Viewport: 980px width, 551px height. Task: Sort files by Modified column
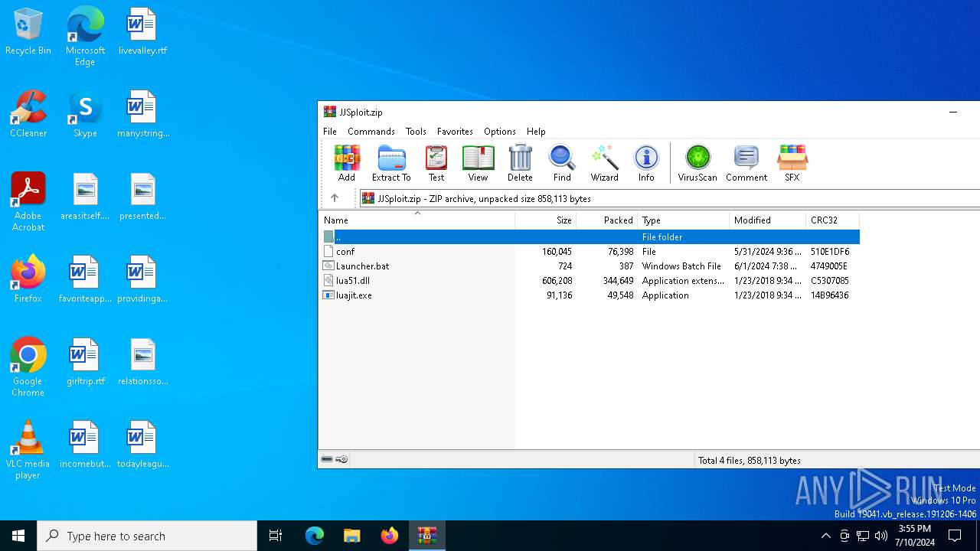coord(767,220)
